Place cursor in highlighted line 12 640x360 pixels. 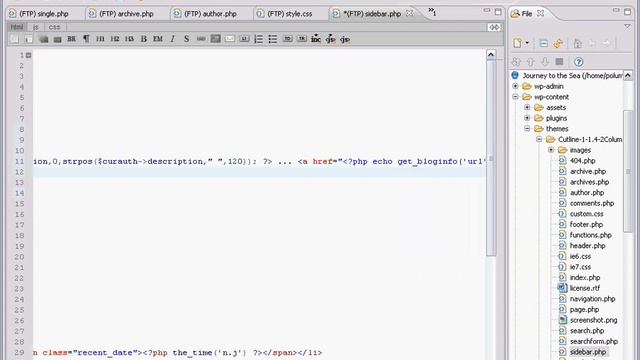(x=259, y=172)
